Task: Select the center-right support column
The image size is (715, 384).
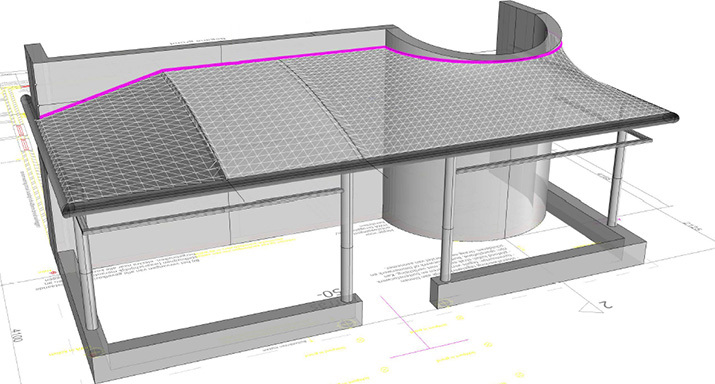Action: point(448,219)
